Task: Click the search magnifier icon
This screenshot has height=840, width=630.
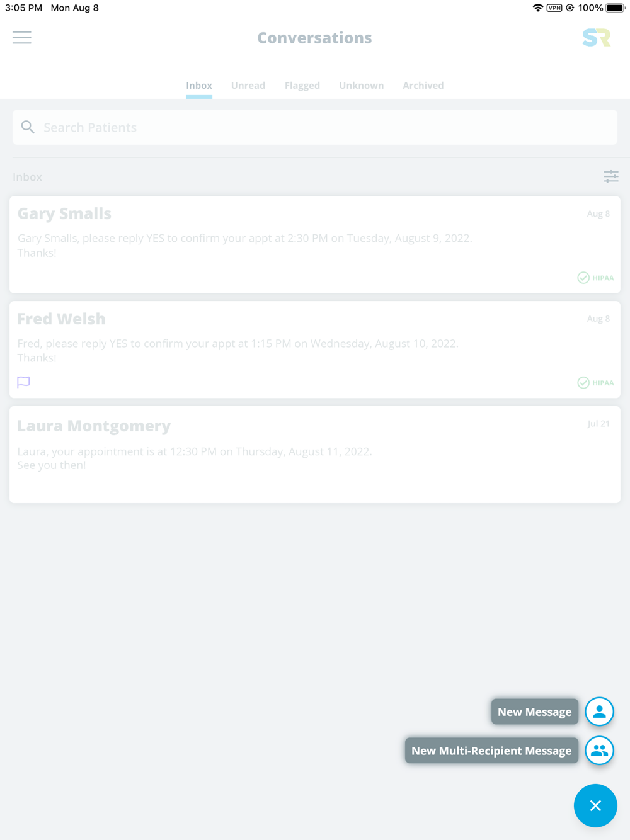Action: (28, 127)
